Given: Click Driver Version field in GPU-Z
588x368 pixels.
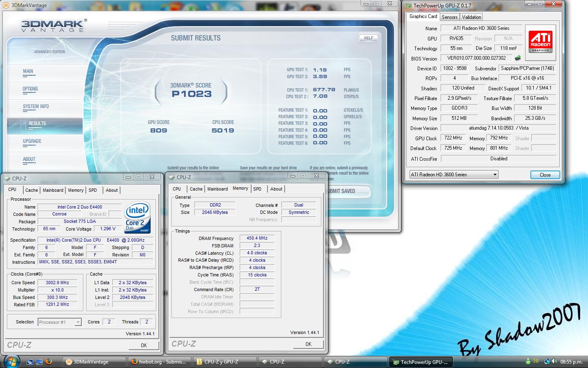Looking at the screenshot, I should 499,128.
